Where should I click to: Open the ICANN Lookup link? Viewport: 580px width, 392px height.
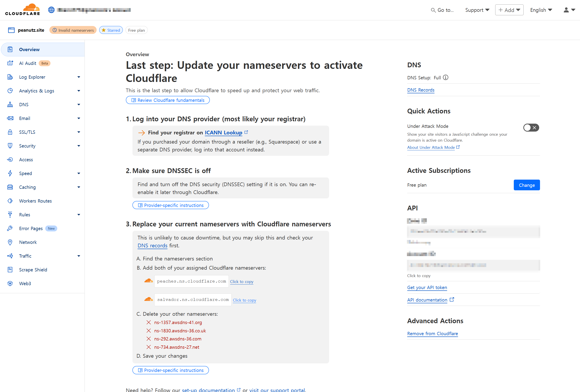pos(223,133)
